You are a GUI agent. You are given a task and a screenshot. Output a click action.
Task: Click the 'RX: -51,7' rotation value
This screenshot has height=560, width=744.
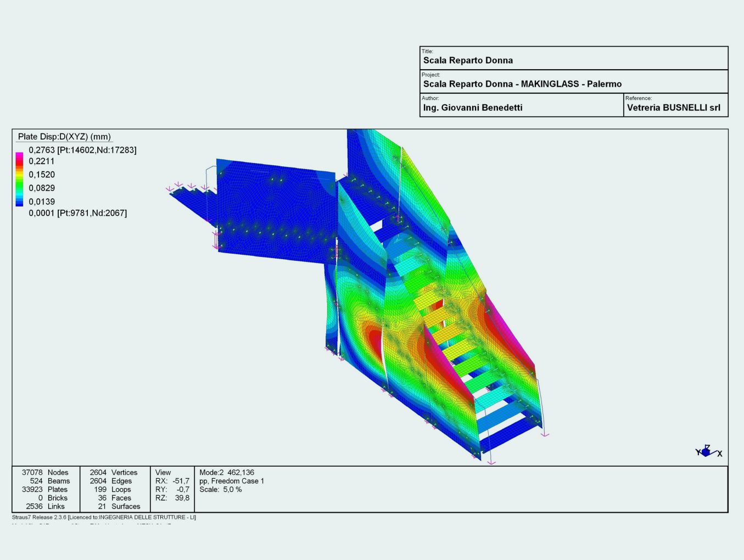point(172,481)
